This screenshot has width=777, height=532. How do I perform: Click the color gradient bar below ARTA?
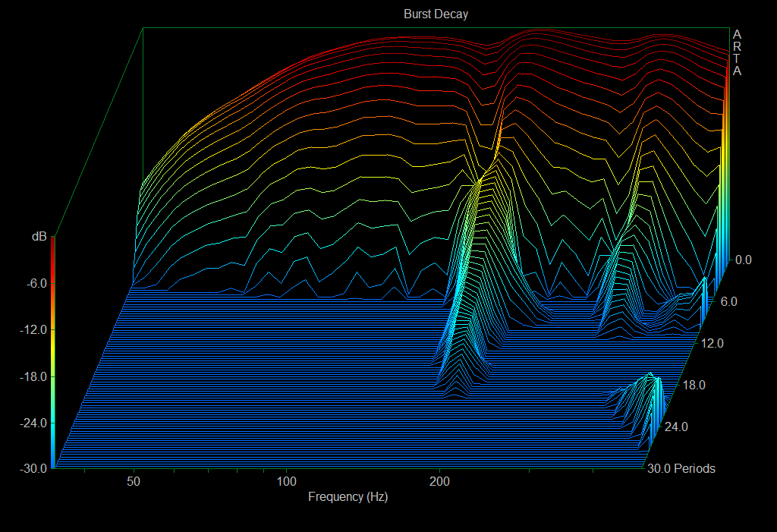[728, 167]
